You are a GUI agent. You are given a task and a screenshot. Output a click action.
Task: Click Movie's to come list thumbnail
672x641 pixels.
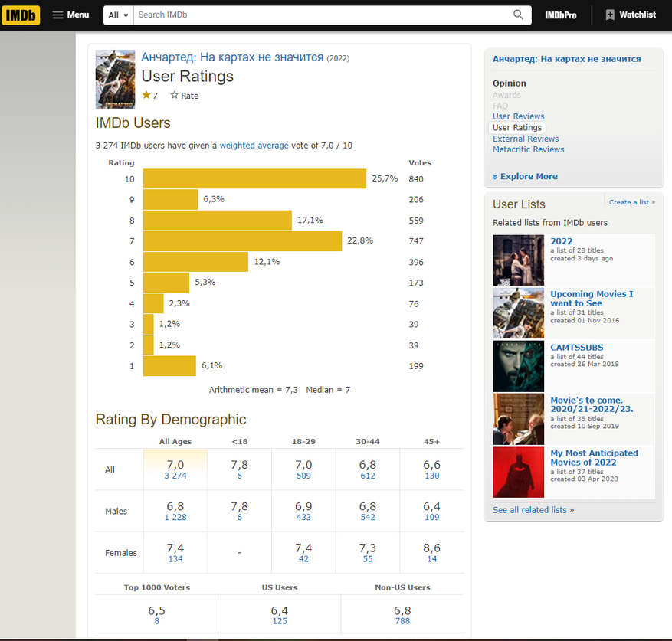519,419
